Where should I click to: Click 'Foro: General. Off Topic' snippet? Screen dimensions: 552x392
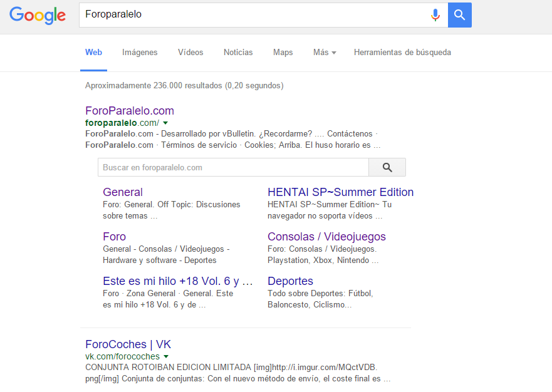148,204
